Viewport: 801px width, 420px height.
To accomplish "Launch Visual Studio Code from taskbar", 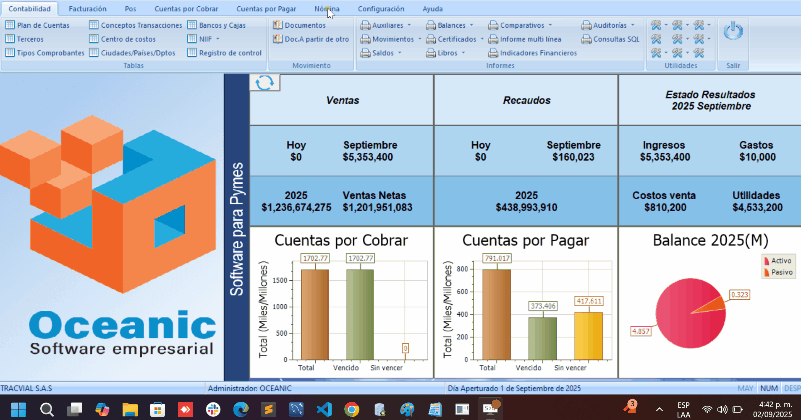I will tap(323, 409).
